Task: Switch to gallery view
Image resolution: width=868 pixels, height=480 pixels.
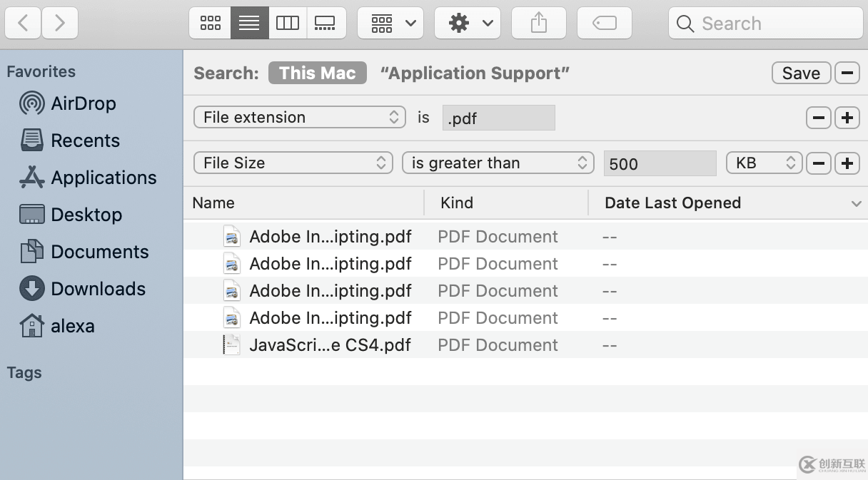Action: click(325, 24)
